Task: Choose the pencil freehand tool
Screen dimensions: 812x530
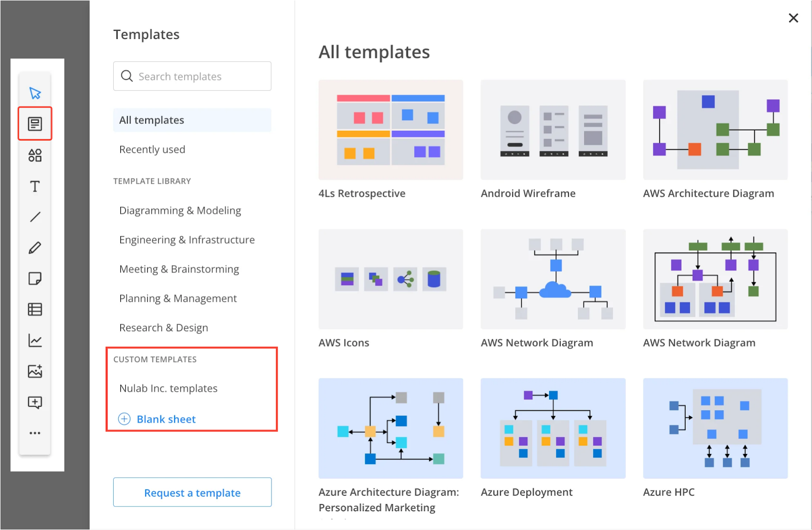Action: coord(35,248)
